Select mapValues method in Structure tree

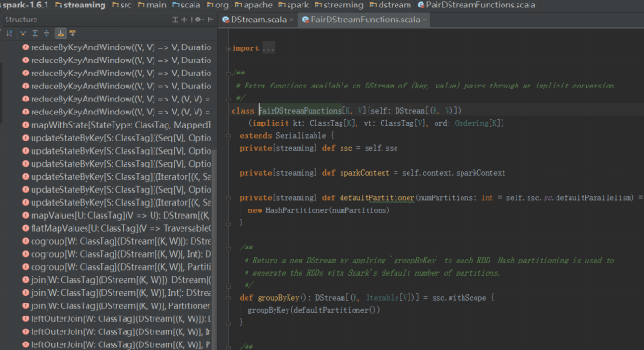(117, 215)
